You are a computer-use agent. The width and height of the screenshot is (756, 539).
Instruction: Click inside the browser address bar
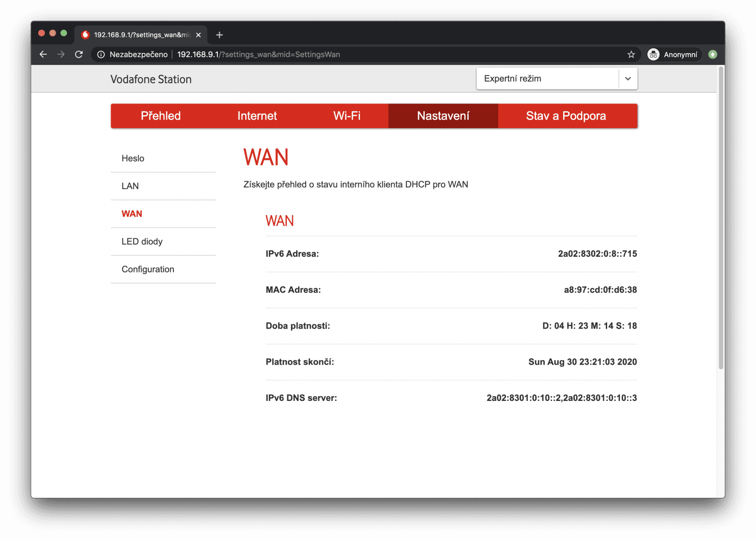tap(331, 54)
